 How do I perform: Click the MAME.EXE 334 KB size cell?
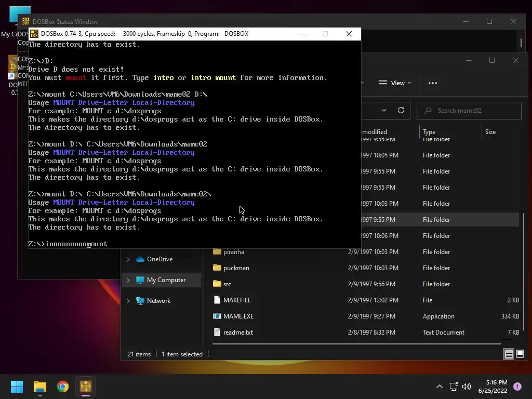(510, 316)
